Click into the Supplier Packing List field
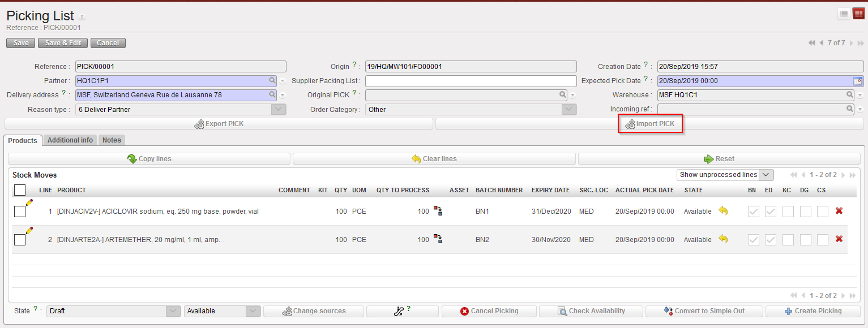Screen dimensions: 868x328 point(471,81)
